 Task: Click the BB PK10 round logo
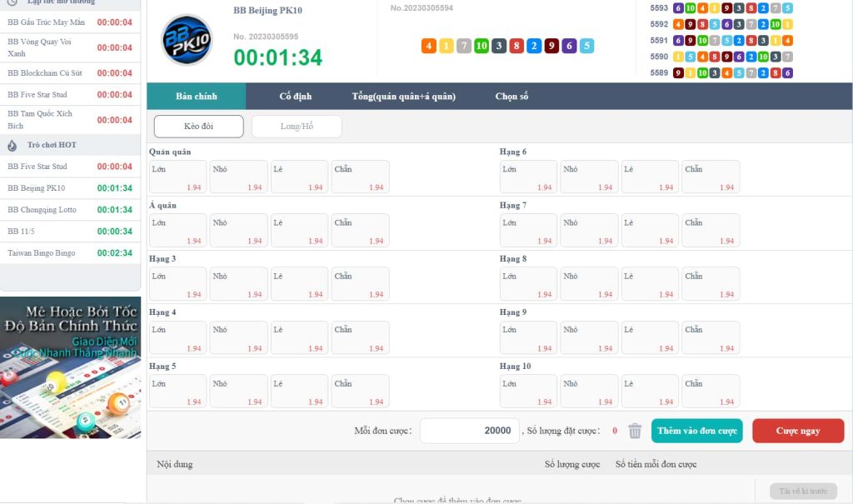[x=187, y=40]
